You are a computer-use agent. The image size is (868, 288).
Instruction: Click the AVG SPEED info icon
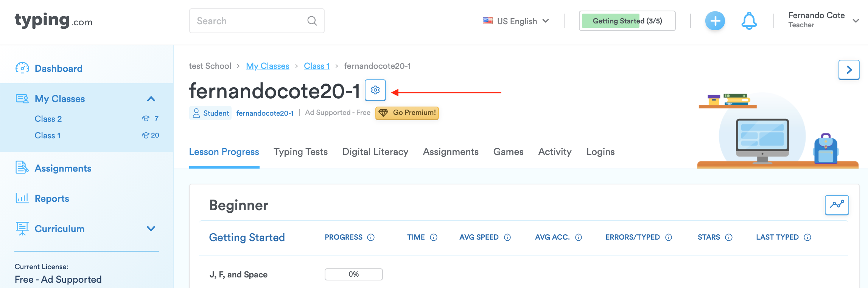click(x=507, y=237)
